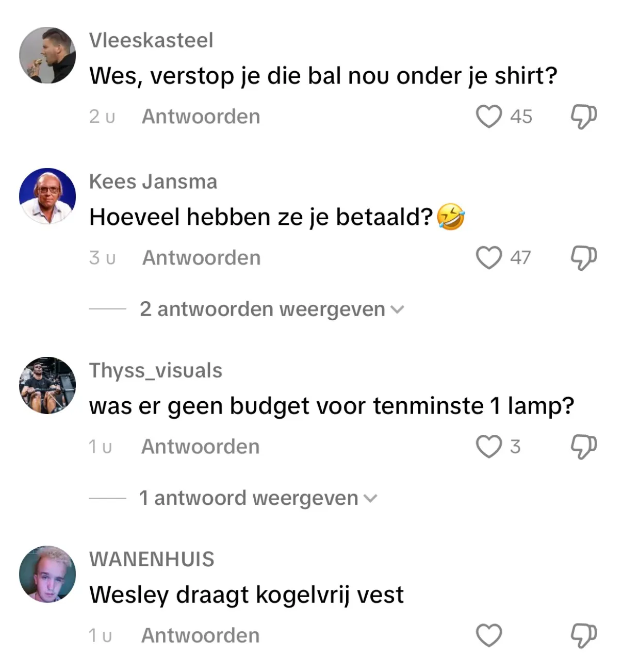Like Kees Jansma's comment heart

pyautogui.click(x=488, y=258)
